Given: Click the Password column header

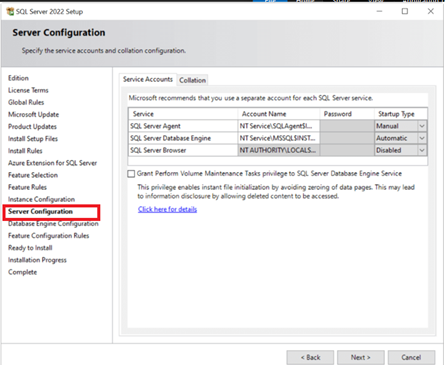Looking at the screenshot, I should [x=347, y=114].
